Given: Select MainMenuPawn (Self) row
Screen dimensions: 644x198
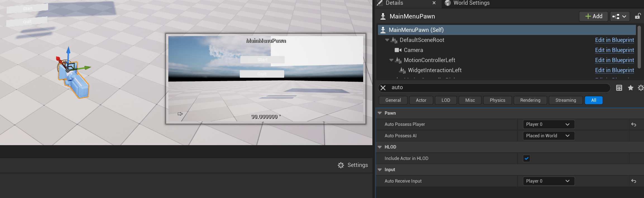Looking at the screenshot, I should pyautogui.click(x=507, y=30).
